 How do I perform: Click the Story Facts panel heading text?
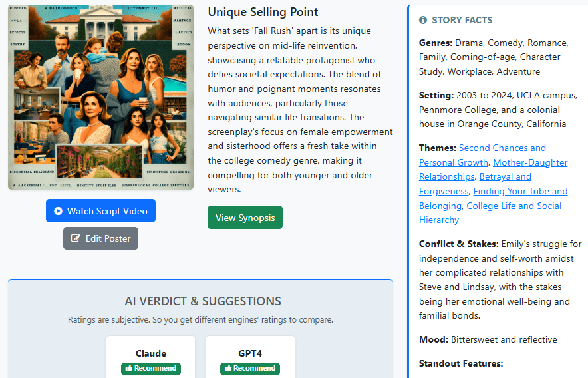point(462,21)
